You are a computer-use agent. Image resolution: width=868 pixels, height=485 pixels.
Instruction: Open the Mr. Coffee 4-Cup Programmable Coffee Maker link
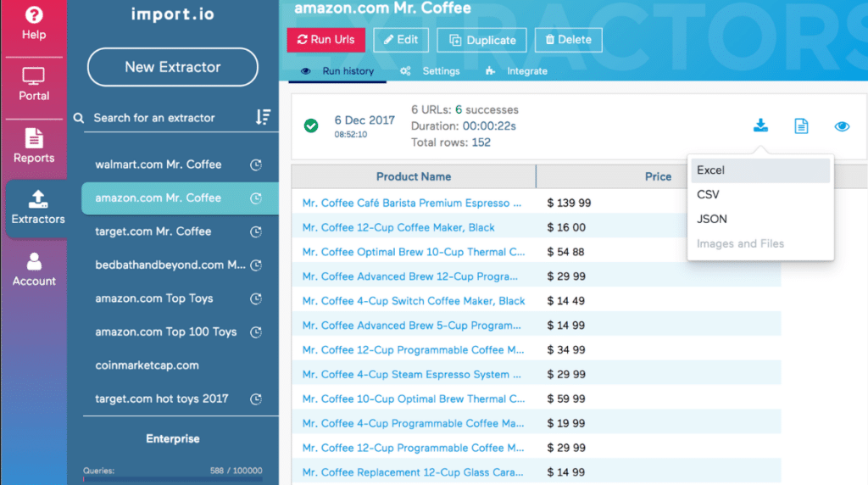tap(413, 424)
